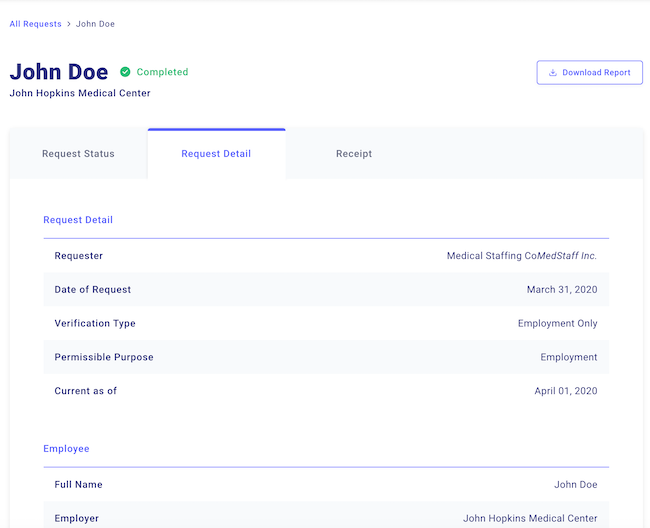The image size is (650, 528).
Task: Click the Employee section heading
Action: click(66, 449)
